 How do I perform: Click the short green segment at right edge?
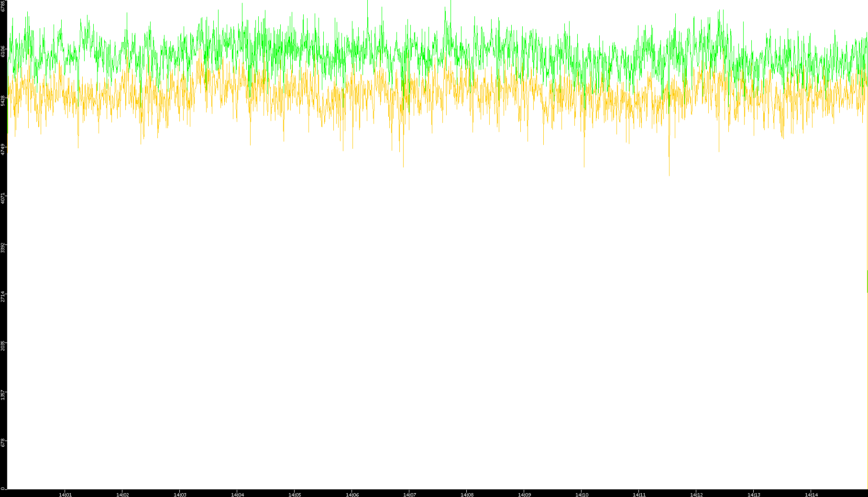pyautogui.click(x=867, y=281)
